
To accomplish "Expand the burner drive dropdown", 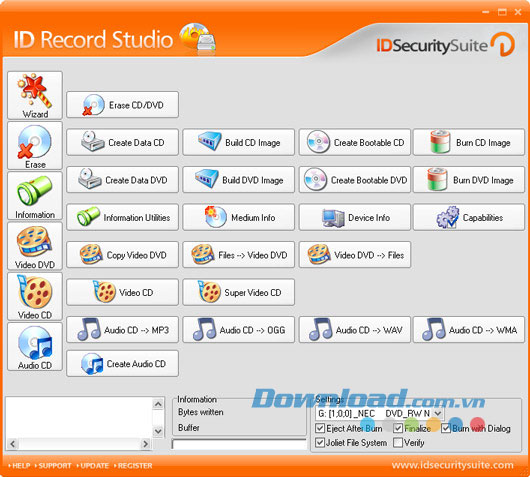I will click(x=437, y=413).
